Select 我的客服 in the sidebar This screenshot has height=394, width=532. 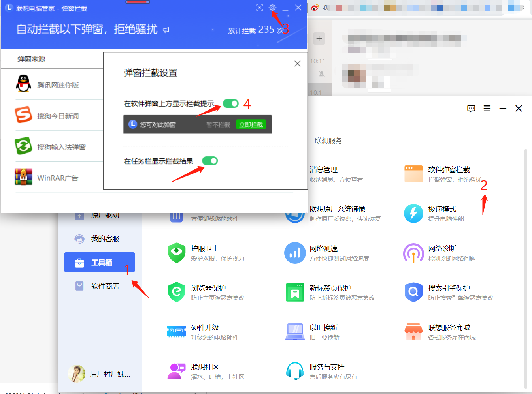tap(100, 238)
